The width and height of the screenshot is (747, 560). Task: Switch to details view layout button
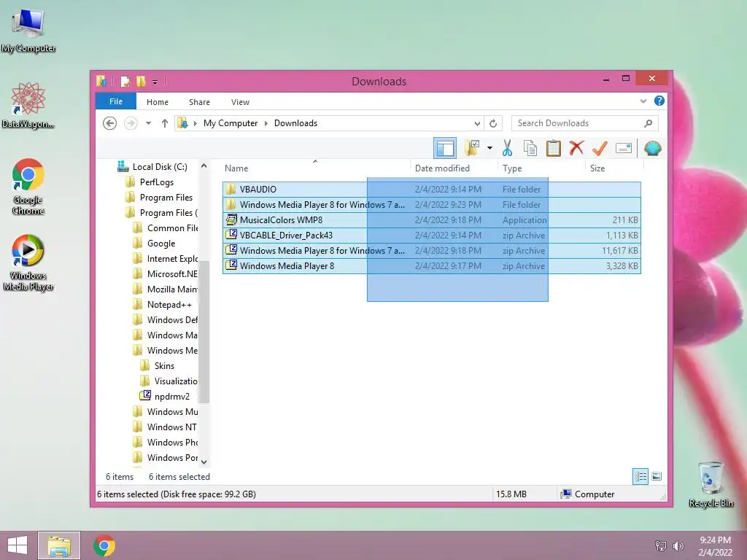(x=640, y=476)
